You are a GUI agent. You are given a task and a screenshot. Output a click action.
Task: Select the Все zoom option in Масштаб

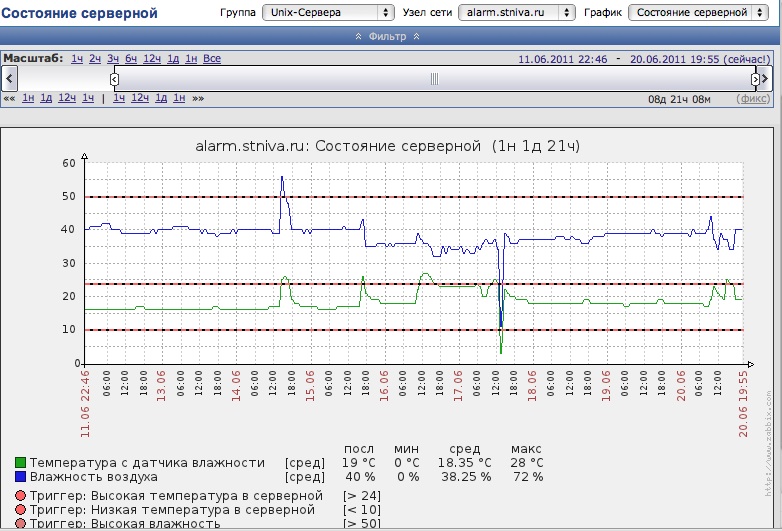212,59
